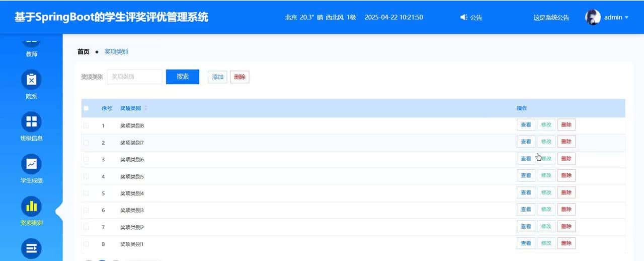
Task: Go to 首页 breadcrumb
Action: pyautogui.click(x=84, y=51)
